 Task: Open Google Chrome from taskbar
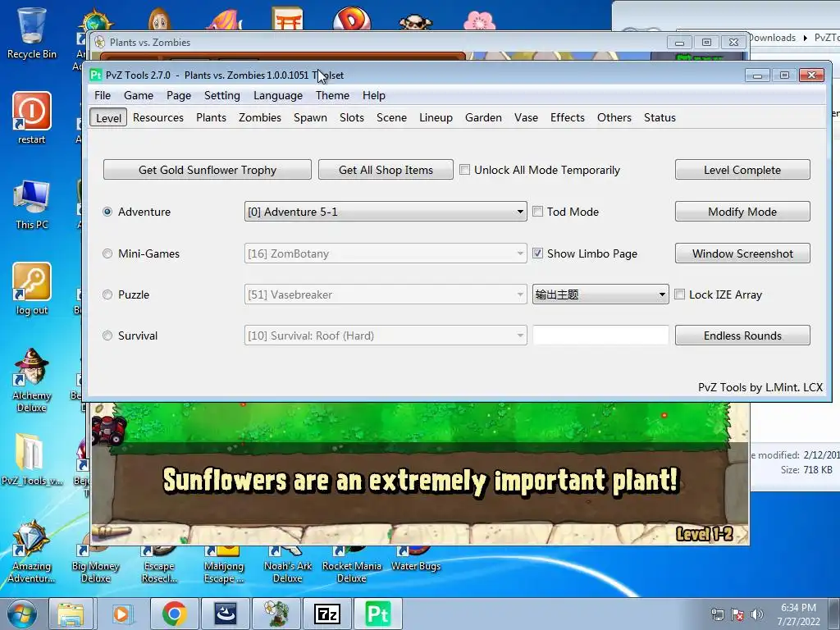click(174, 614)
